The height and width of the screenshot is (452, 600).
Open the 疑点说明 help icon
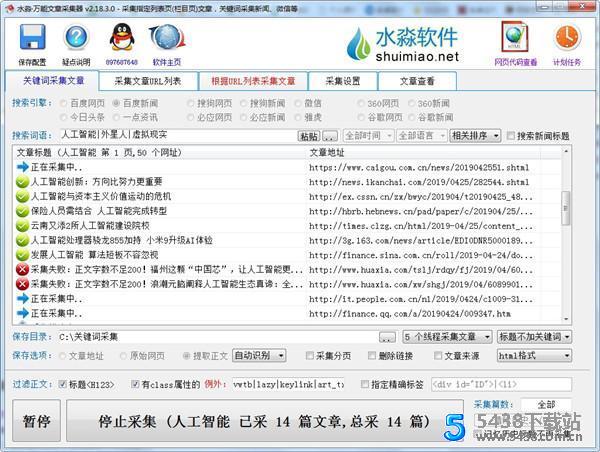click(76, 37)
